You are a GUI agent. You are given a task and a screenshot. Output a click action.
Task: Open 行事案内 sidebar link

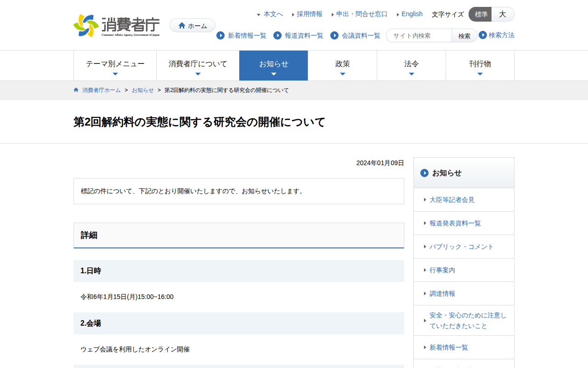(x=442, y=270)
